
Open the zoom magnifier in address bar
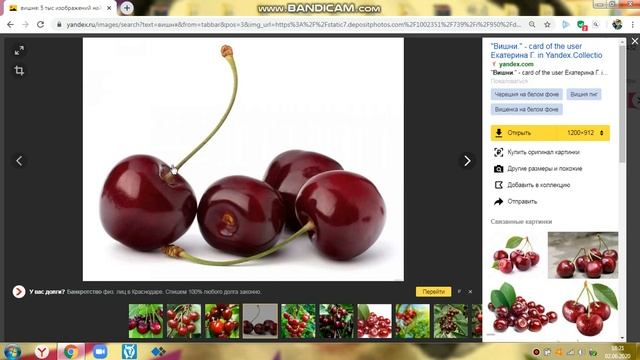click(532, 24)
